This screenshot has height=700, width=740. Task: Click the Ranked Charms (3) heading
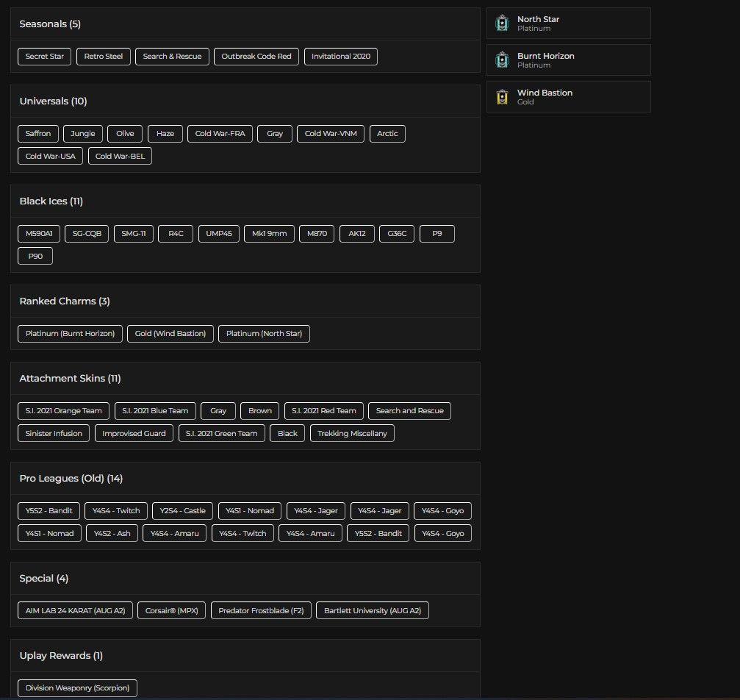click(65, 301)
